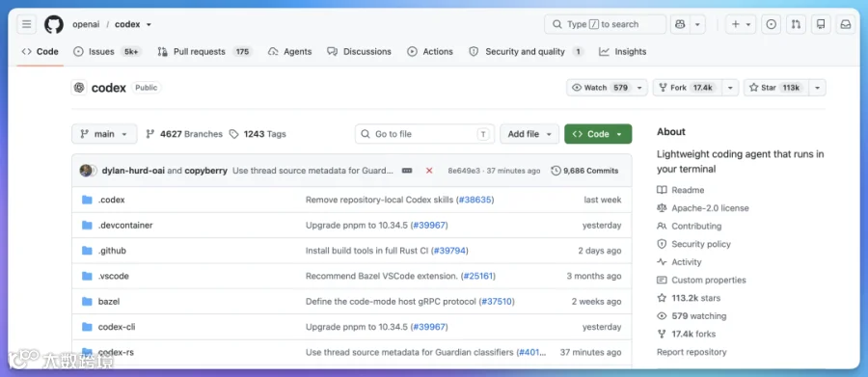Focus the Type / to search box
The image size is (868, 377).
coord(605,24)
